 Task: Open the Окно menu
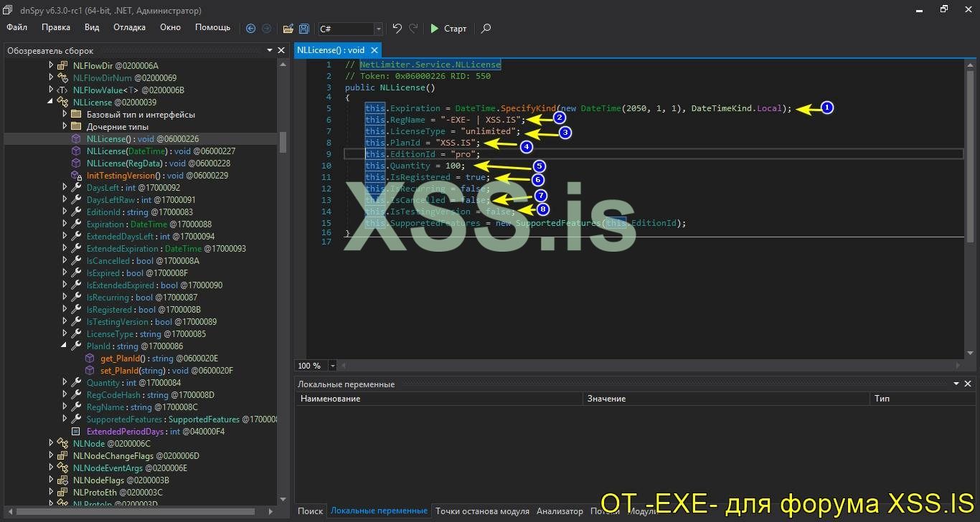point(170,27)
